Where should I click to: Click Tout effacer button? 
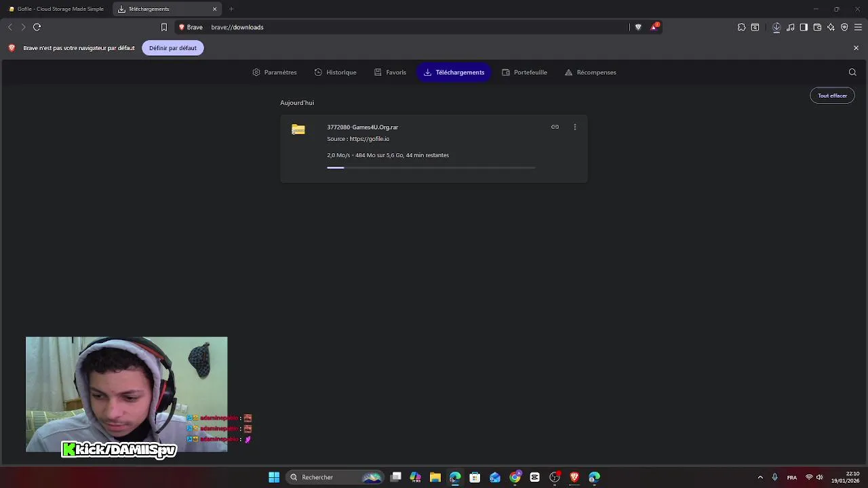pyautogui.click(x=832, y=96)
